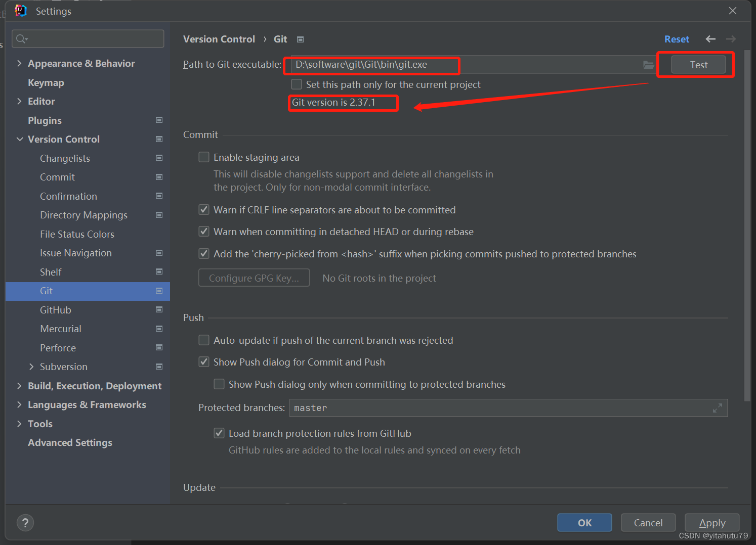Select Changelists under Version Control
The width and height of the screenshot is (756, 545).
click(x=65, y=158)
